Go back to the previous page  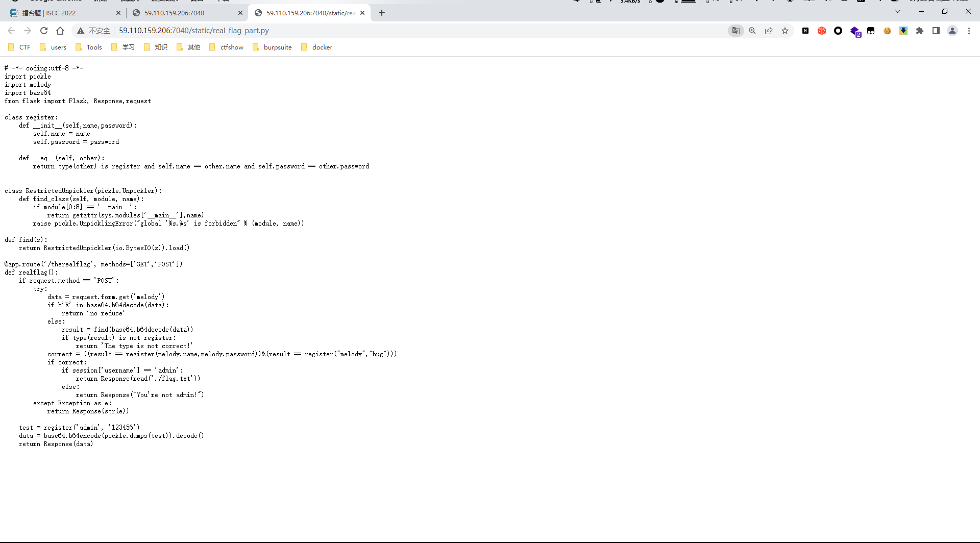click(11, 31)
